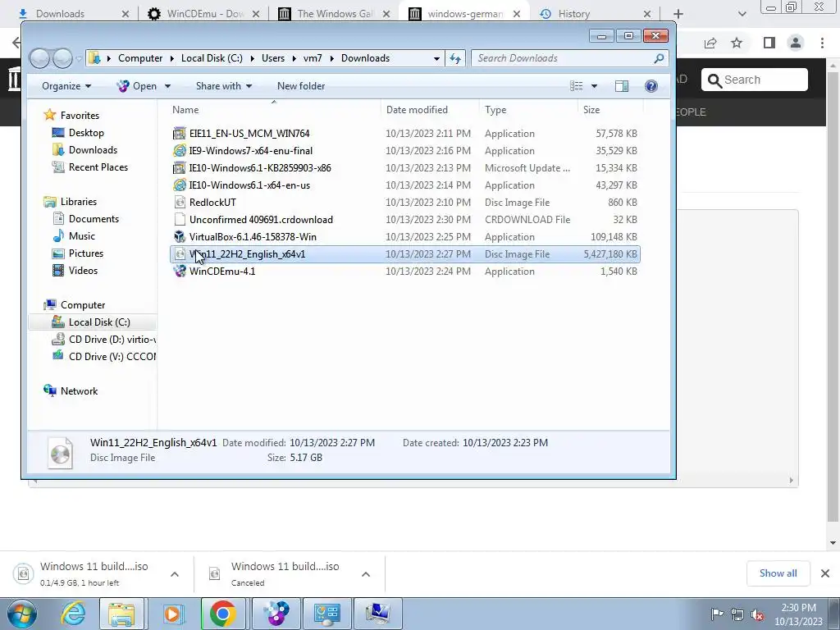
Task: Expand the Open button dropdown arrow
Action: 167,86
